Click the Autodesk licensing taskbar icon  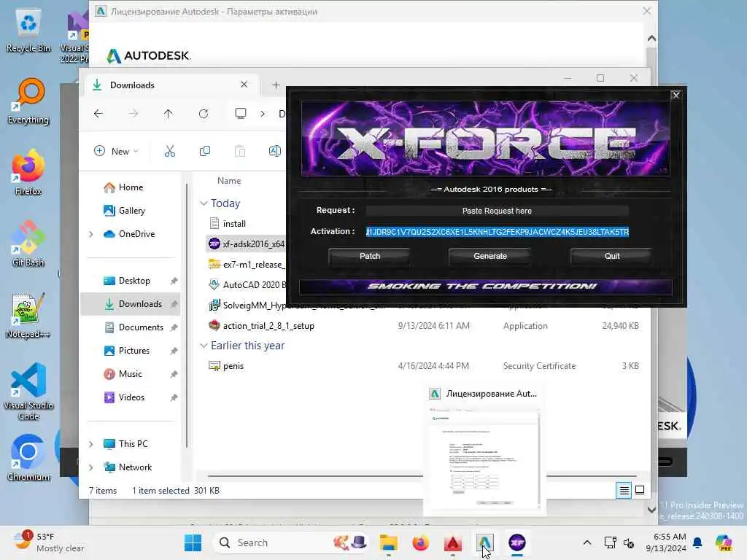484,542
